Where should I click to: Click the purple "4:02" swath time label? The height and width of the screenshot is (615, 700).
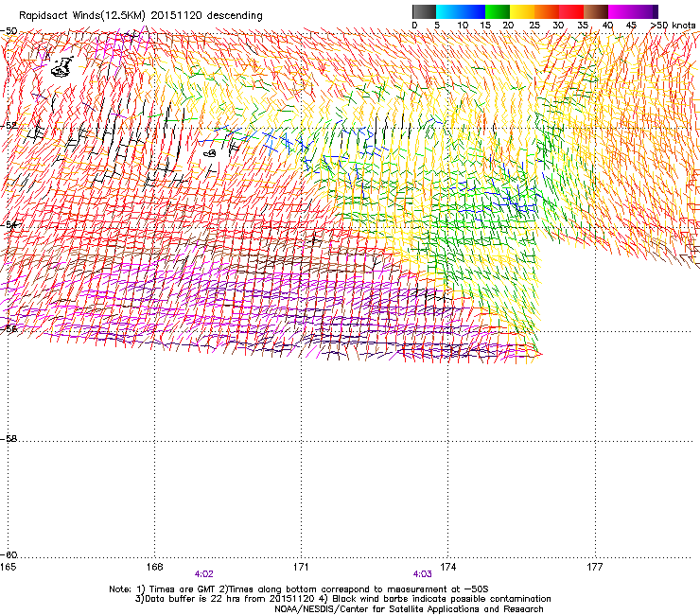203,574
